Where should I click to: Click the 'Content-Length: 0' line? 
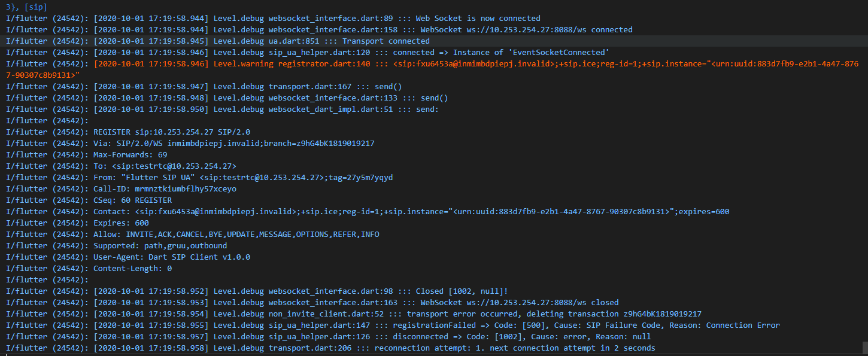click(x=89, y=268)
